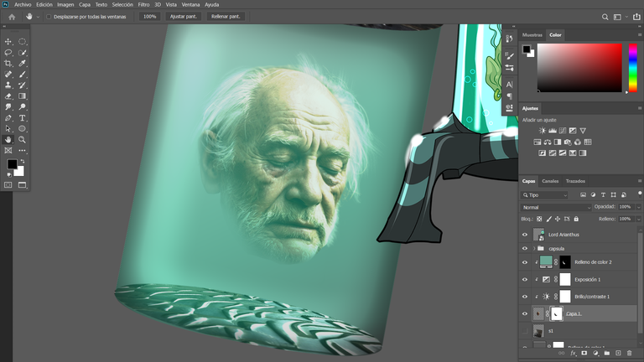Open the Normal blend mode dropdown

(556, 207)
